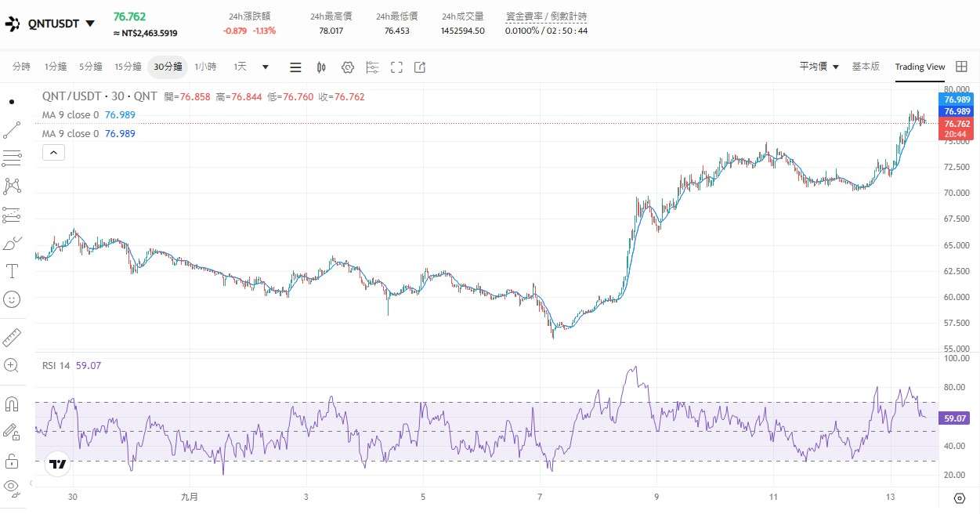Select the measure ruler tool
Image resolution: width=980 pixels, height=514 pixels.
coord(11,338)
